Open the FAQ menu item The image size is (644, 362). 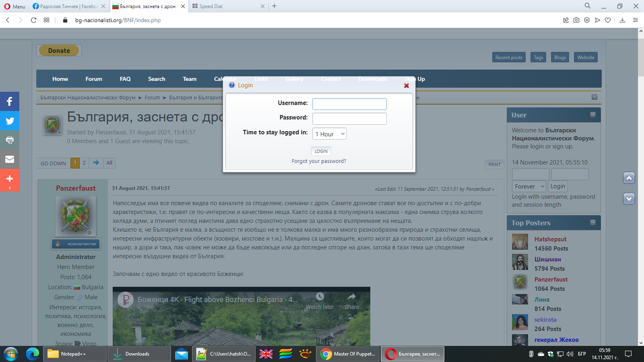pos(125,79)
